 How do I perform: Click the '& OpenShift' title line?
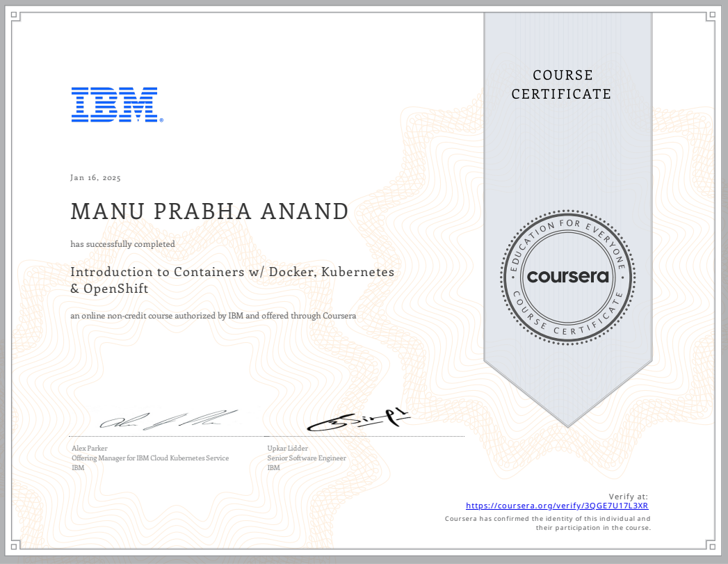pos(109,289)
